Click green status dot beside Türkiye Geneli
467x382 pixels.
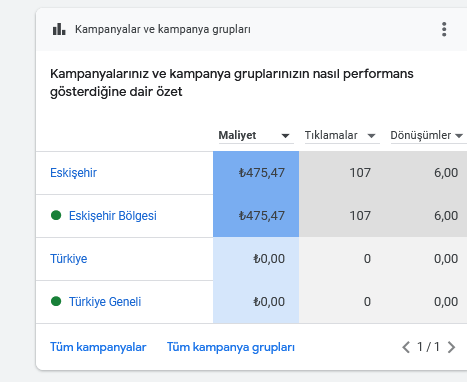[x=56, y=301]
